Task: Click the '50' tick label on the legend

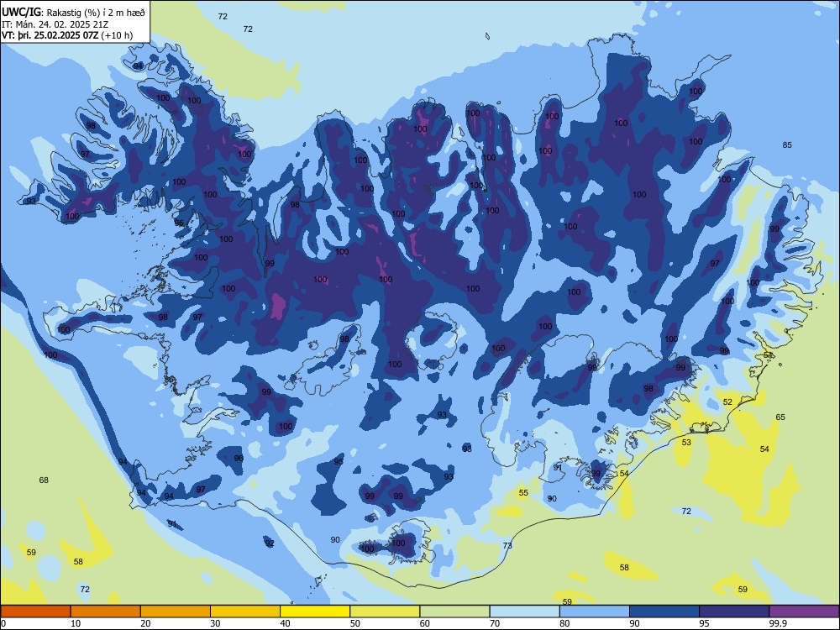Action: (354, 623)
